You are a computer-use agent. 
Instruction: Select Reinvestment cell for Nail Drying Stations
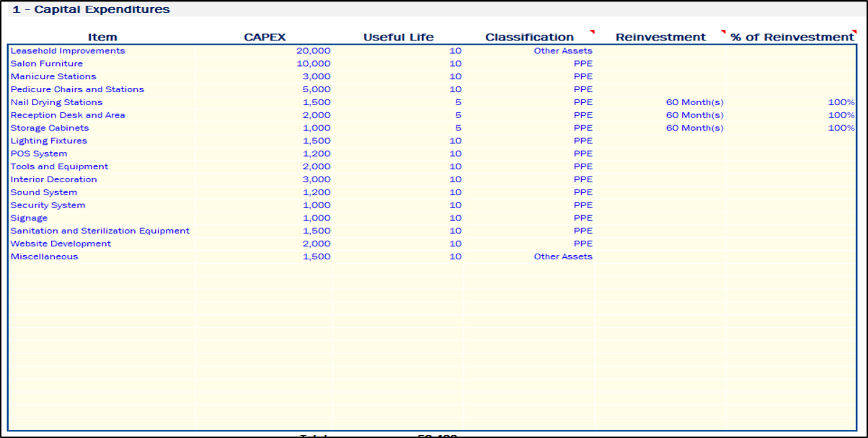694,103
